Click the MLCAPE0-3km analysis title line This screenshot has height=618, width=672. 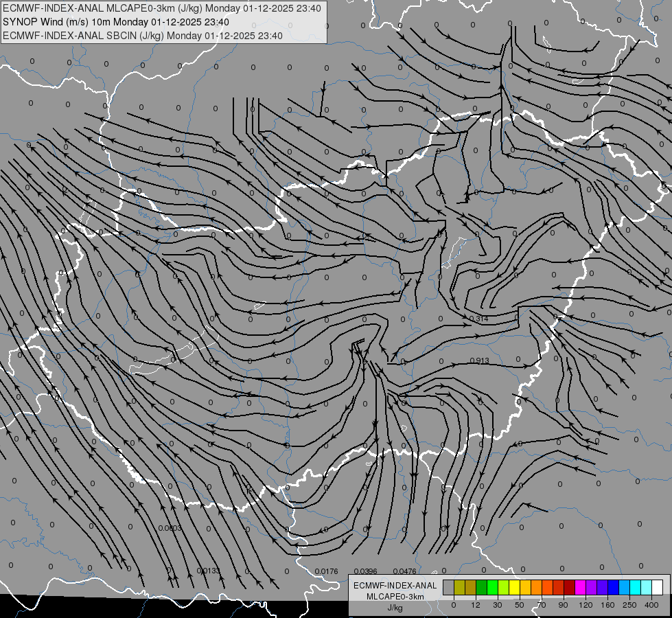[x=161, y=8]
